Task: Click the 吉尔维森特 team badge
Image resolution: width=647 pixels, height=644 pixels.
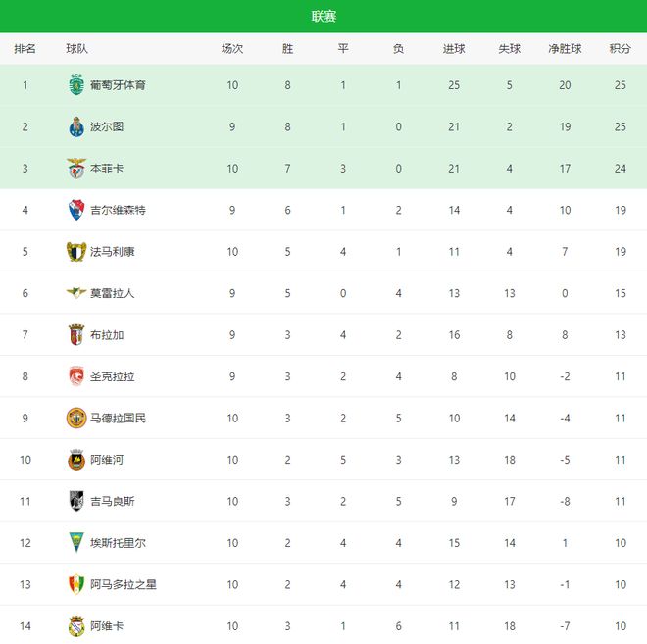Action: (76, 210)
